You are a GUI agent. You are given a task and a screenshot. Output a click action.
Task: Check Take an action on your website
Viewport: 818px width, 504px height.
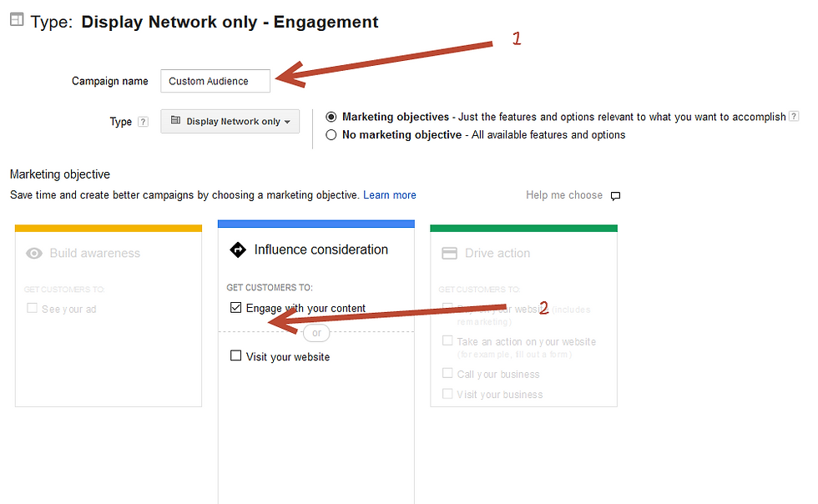447,340
